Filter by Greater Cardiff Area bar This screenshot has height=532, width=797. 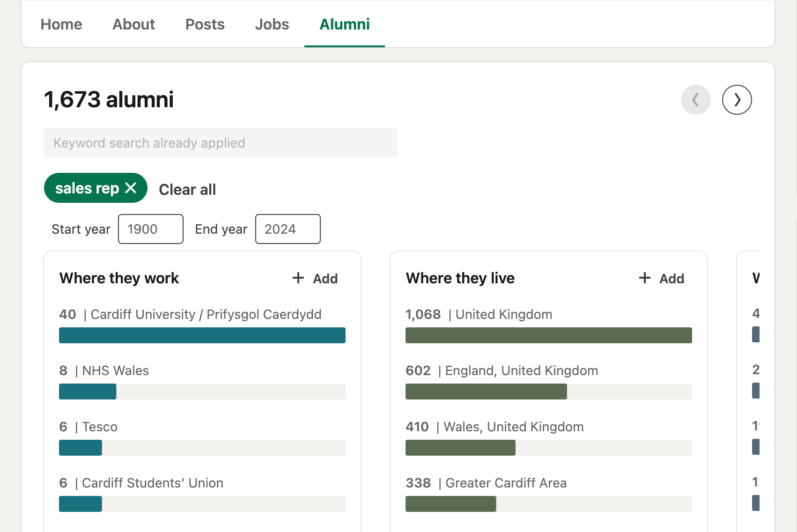click(549, 504)
